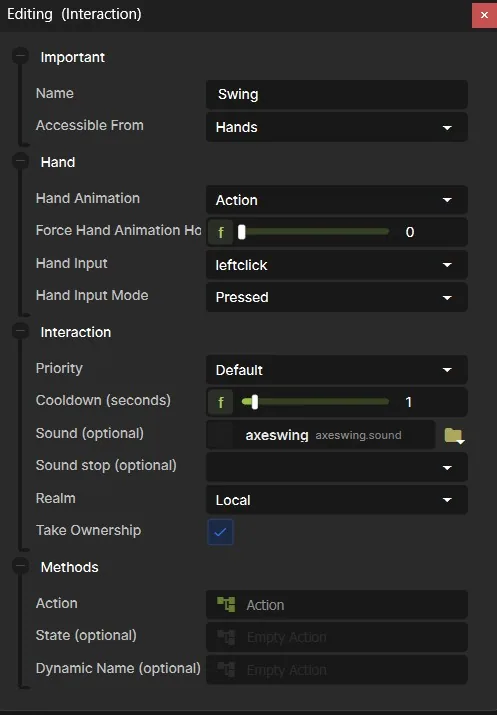Open the Accessible From dropdown
This screenshot has height=715, width=497.
tap(337, 127)
